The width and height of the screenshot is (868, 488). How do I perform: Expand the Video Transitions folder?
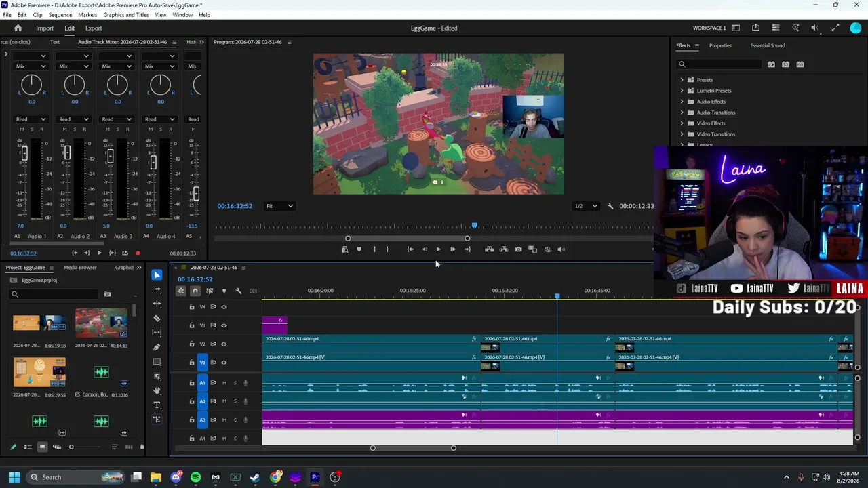(682, 134)
